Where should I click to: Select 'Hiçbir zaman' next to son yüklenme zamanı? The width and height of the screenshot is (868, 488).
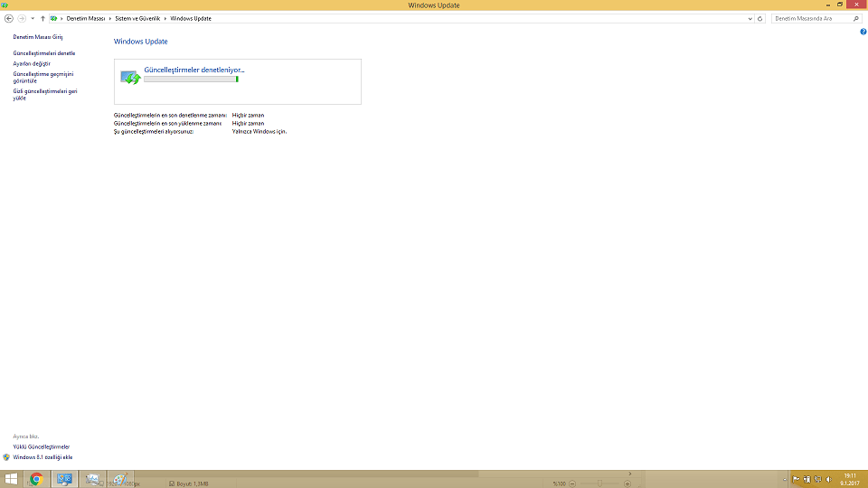pyautogui.click(x=248, y=124)
